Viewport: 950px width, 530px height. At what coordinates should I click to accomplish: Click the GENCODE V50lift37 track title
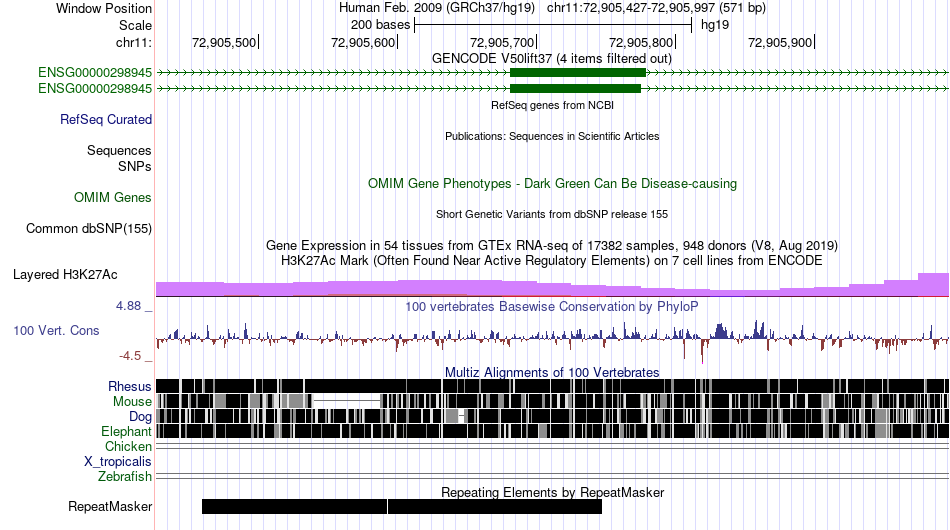coord(552,59)
